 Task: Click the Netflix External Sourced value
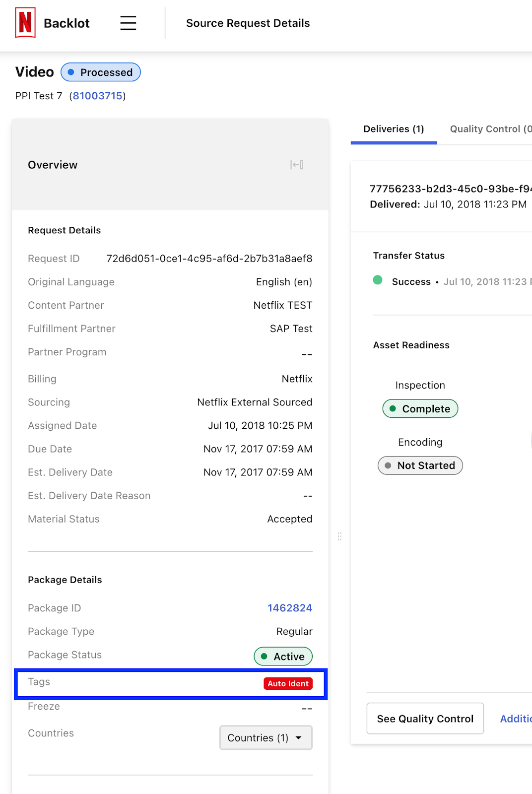255,402
